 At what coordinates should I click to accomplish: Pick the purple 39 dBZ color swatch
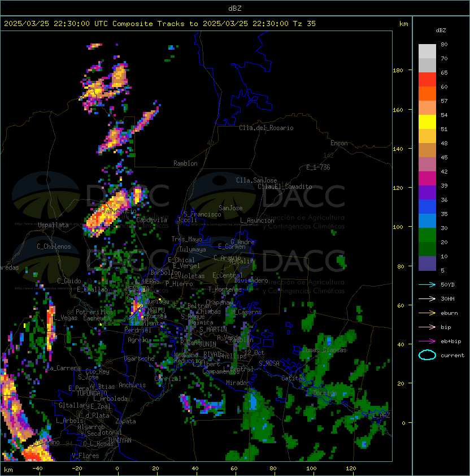tap(427, 192)
